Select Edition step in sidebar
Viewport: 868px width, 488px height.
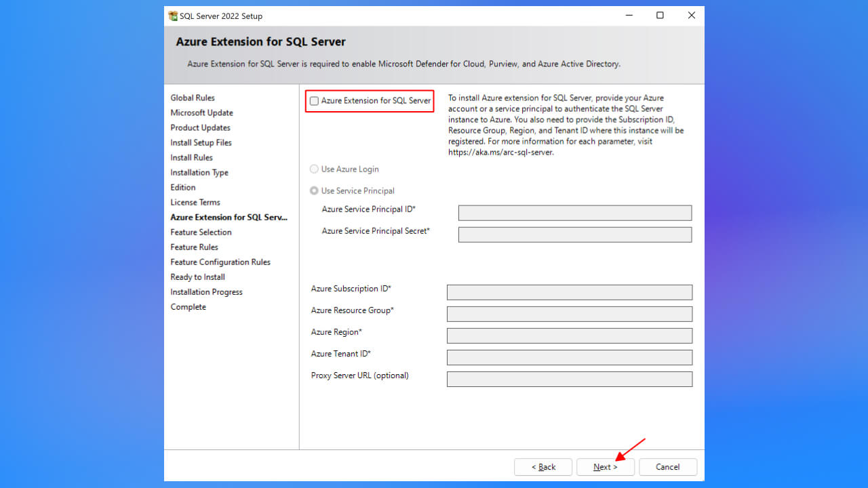183,187
